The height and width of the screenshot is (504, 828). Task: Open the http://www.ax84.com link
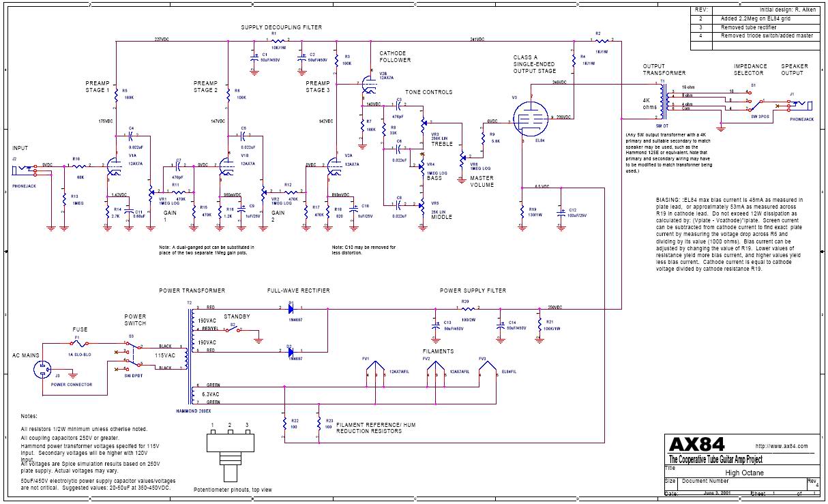pos(782,446)
